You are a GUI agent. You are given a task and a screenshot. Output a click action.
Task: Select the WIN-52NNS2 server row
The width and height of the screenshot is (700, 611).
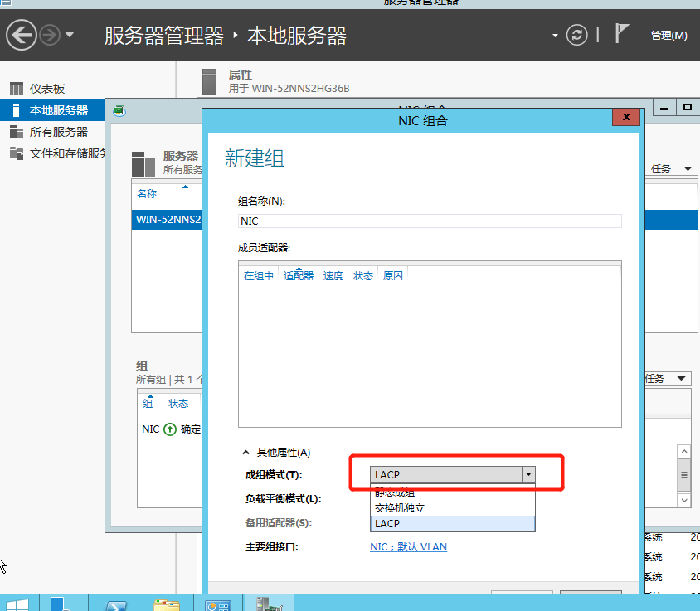(168, 219)
